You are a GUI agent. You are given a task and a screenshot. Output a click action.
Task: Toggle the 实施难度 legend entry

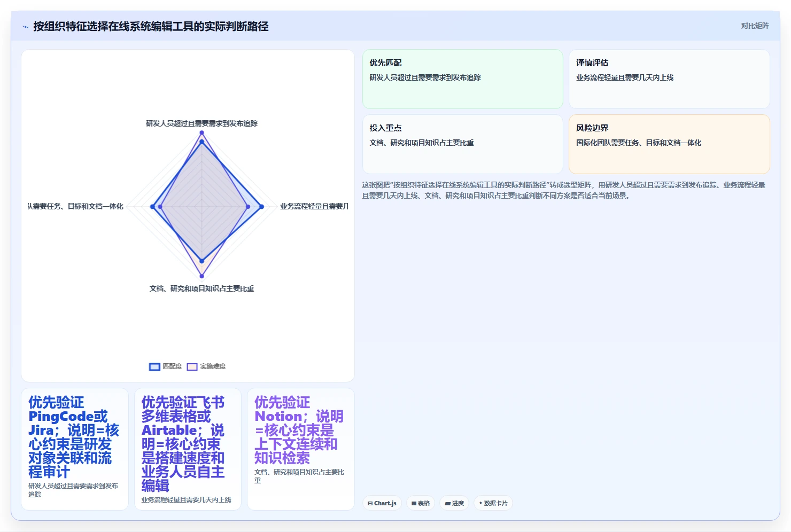point(206,366)
